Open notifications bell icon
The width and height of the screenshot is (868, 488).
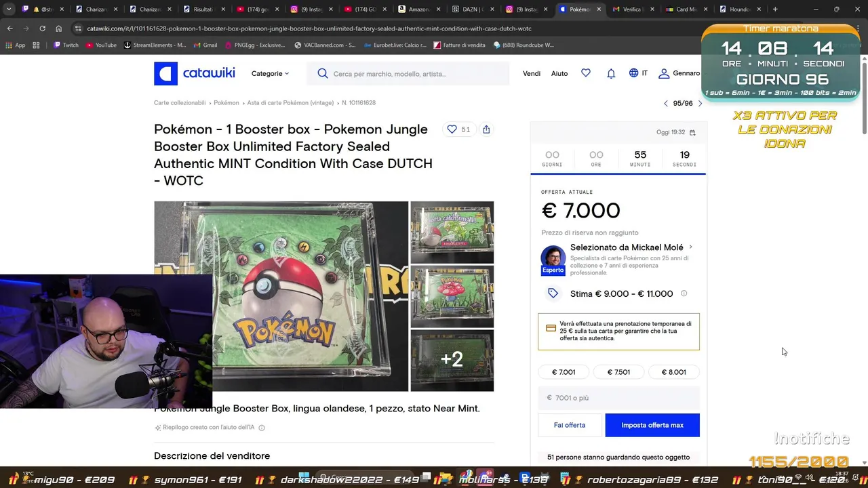pos(611,73)
